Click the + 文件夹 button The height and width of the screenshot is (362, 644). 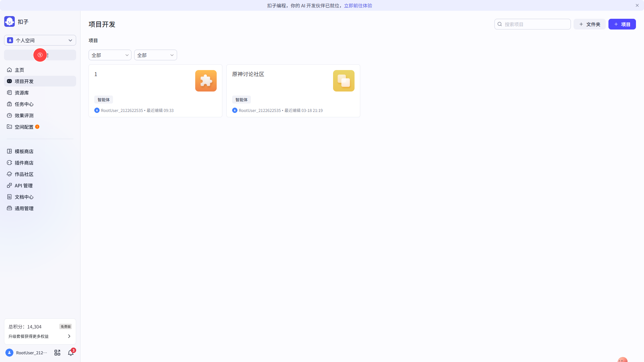pos(589,24)
